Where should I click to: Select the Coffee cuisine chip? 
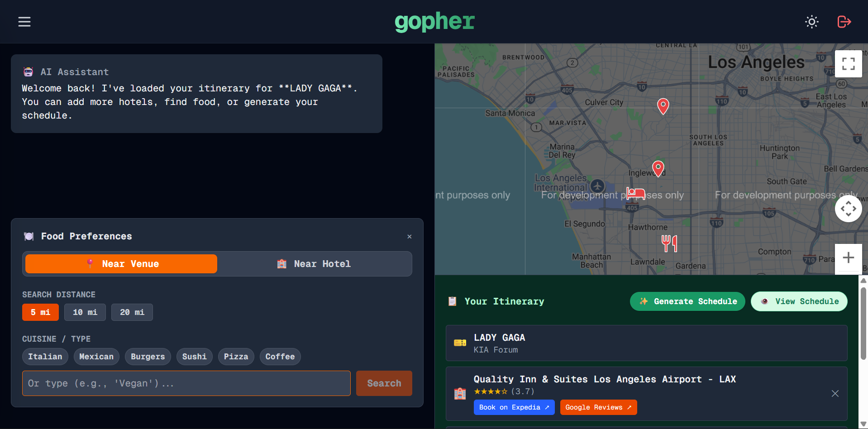280,357
